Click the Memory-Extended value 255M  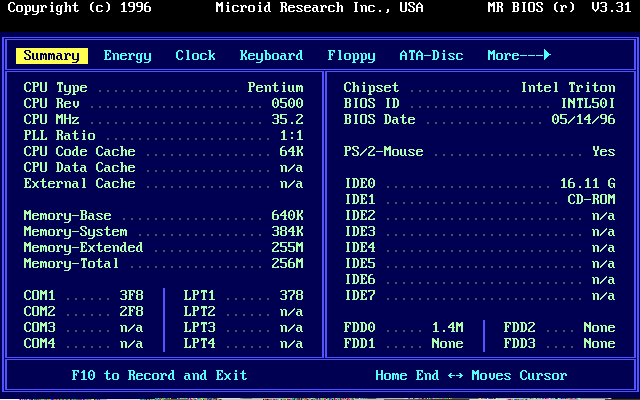point(287,247)
